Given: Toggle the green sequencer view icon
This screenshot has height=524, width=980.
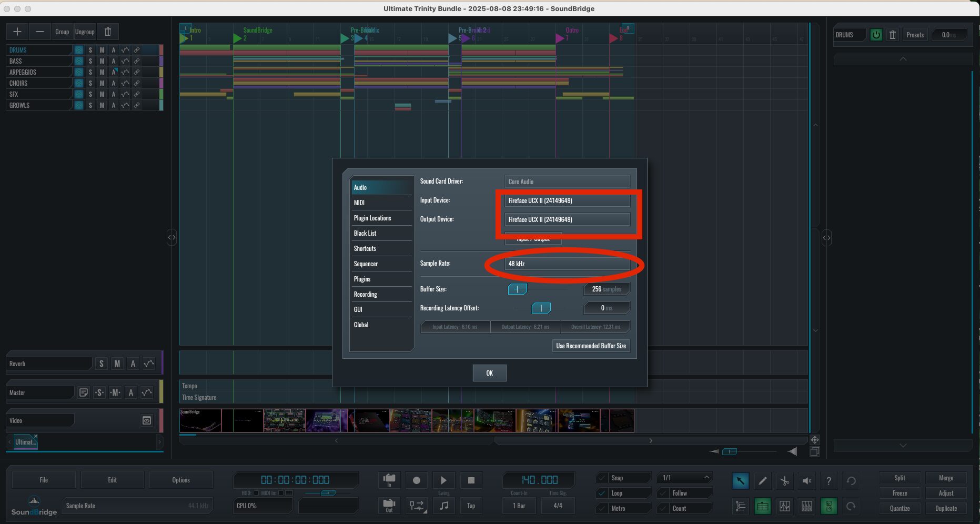Looking at the screenshot, I should 762,506.
